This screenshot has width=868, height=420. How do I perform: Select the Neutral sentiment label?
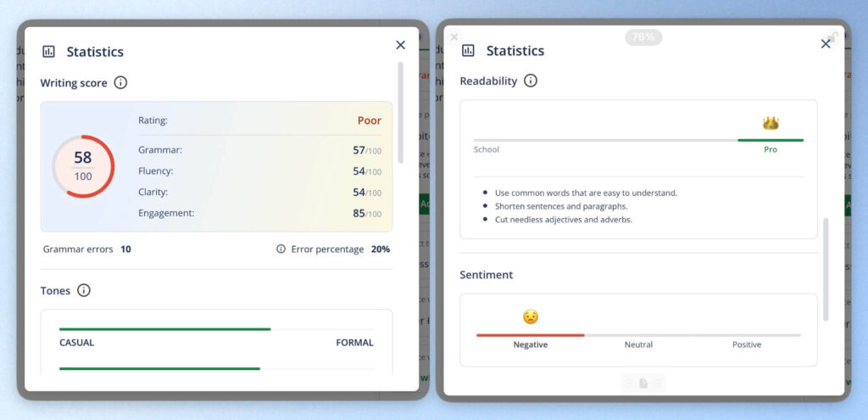tap(638, 344)
